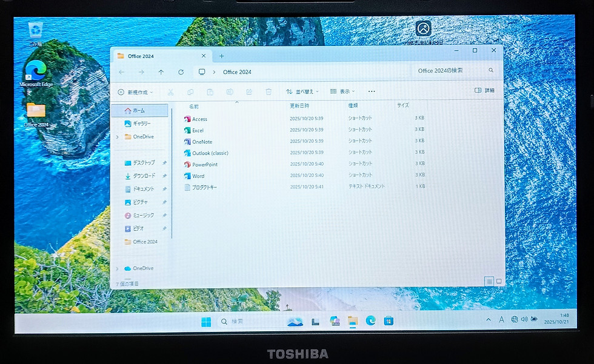The width and height of the screenshot is (594, 364).
Task: Select ドキュメント in the navigation pane
Action: coord(141,189)
